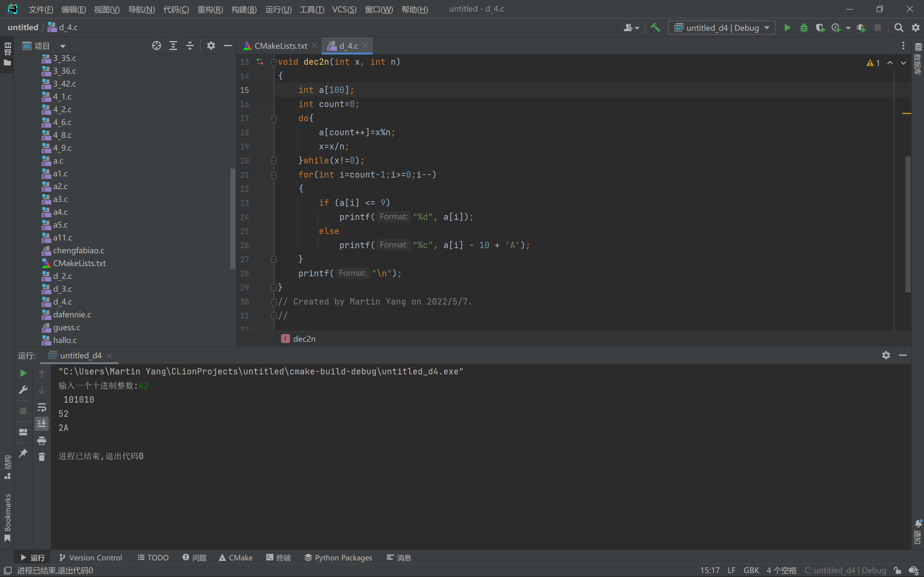This screenshot has height=577, width=924.
Task: Click the editor vertical scrollbar
Action: pyautogui.click(x=908, y=224)
